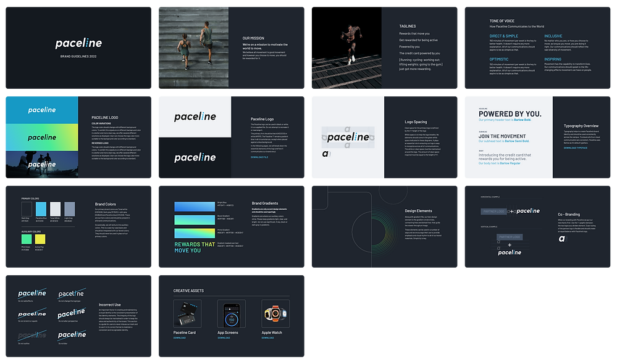Image resolution: width=617 pixels, height=364 pixels.
Task: Open the Apple Watch asset thumbnail
Action: [x=275, y=313]
